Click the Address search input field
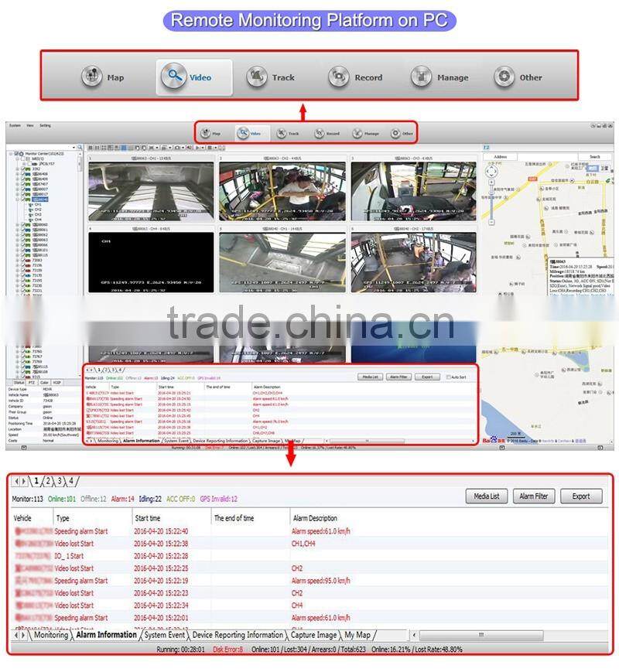Image resolution: width=619 pixels, height=672 pixels. pos(548,155)
